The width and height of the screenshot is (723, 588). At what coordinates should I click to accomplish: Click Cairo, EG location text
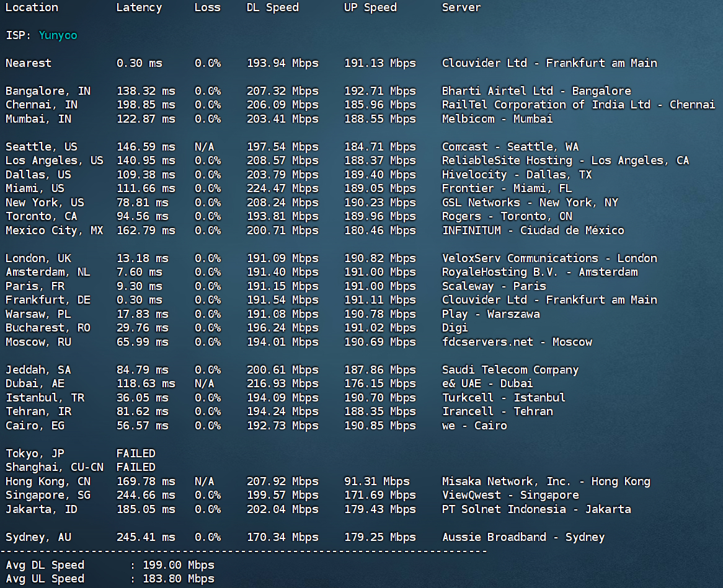pos(35,426)
